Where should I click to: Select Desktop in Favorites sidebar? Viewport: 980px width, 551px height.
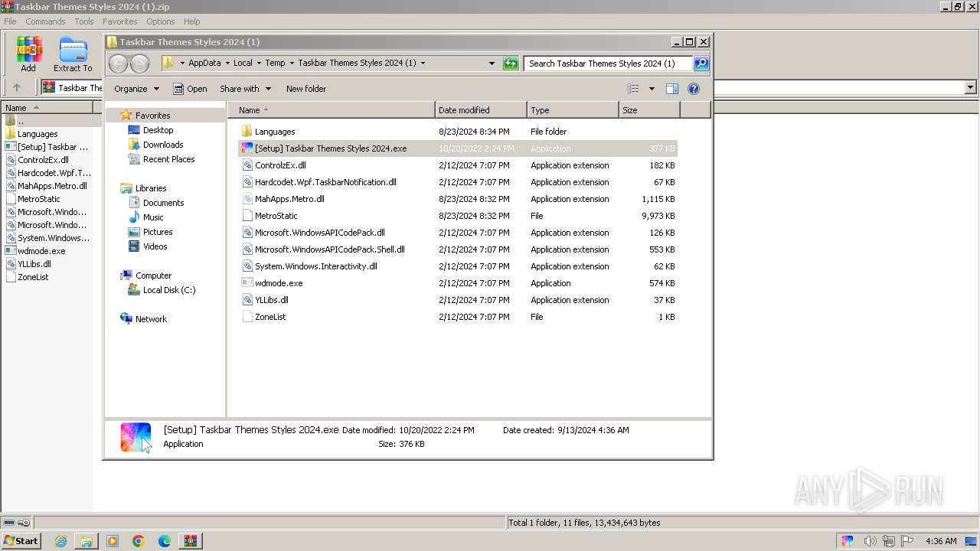[x=158, y=130]
